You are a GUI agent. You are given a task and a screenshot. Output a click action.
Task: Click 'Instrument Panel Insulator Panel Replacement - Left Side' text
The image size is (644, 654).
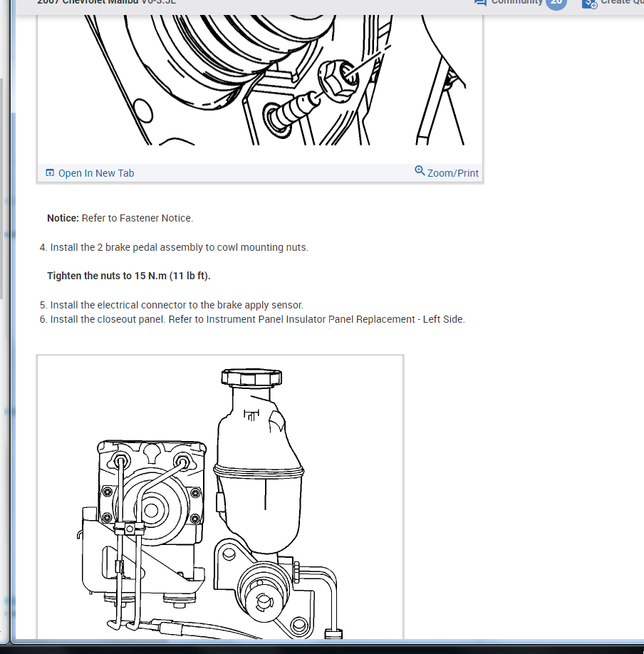coord(335,319)
